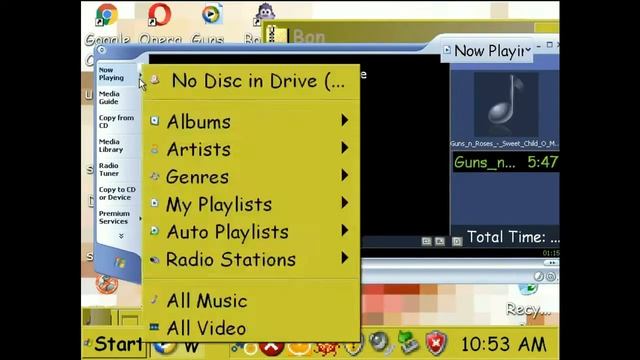Open the Genres submenu
Image resolution: width=640 pixels, height=360 pixels.
tap(251, 176)
